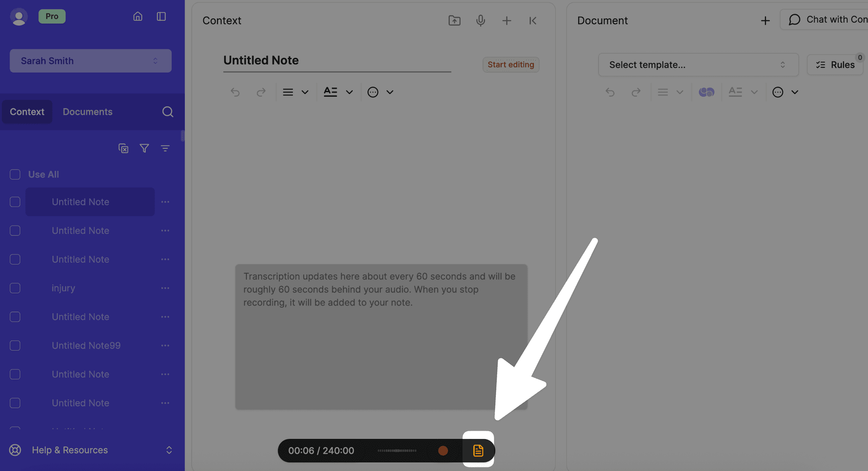Click the Start editing button
The height and width of the screenshot is (471, 868).
(x=510, y=64)
